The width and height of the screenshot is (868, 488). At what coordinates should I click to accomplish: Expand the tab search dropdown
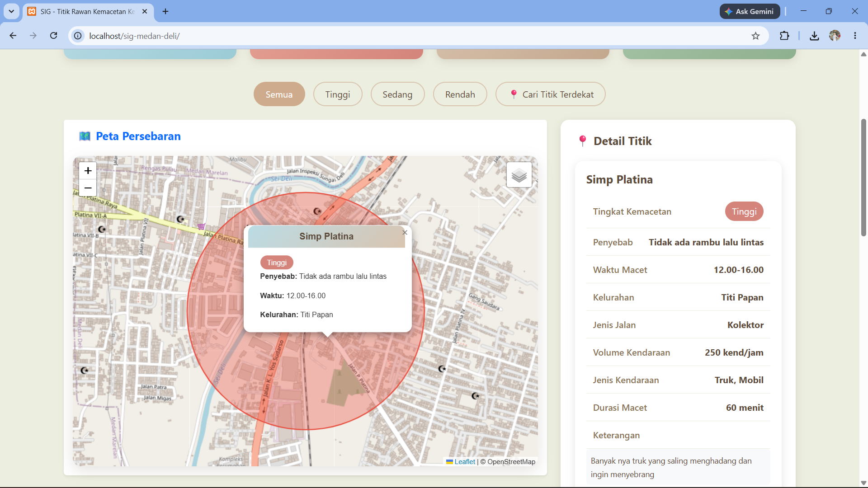[11, 11]
